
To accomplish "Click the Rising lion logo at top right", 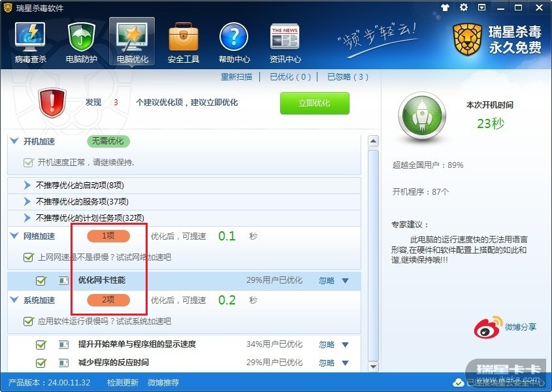I will coord(467,39).
